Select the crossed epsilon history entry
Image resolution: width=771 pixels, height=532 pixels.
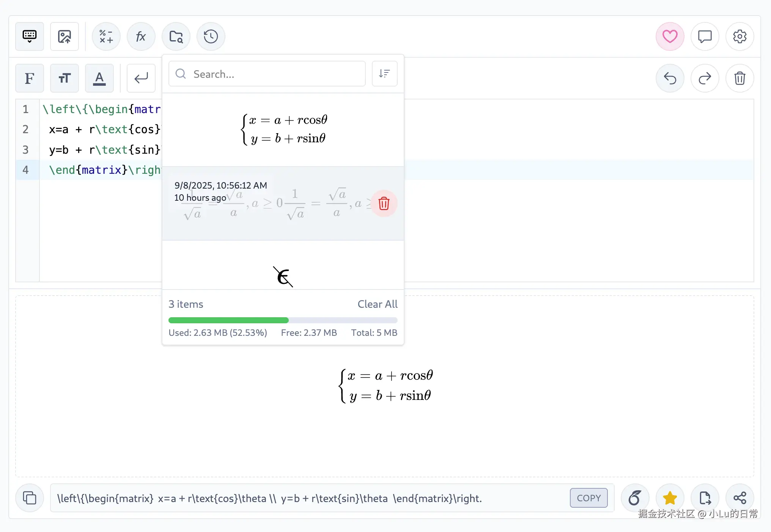click(283, 276)
